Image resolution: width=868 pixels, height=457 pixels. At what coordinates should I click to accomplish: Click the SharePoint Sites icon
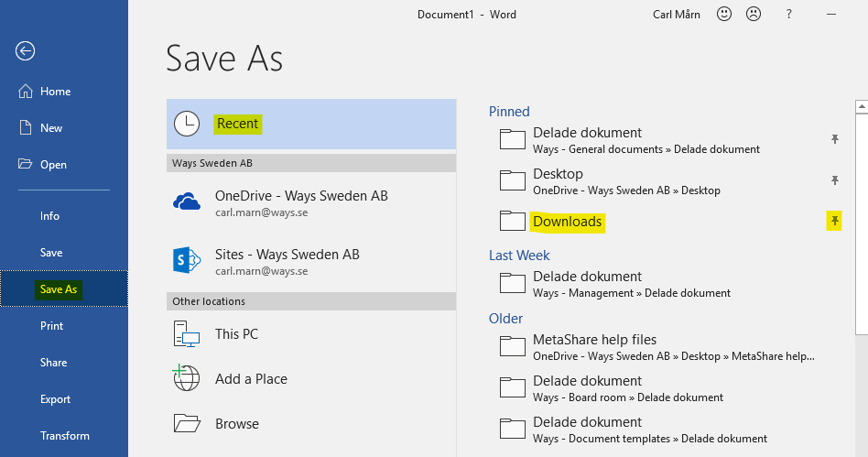[187, 260]
